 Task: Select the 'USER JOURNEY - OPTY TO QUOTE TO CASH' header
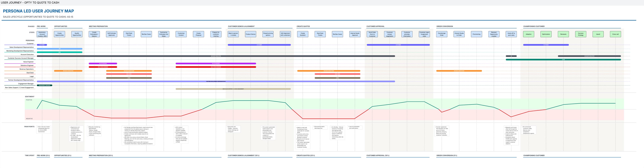[30, 3]
